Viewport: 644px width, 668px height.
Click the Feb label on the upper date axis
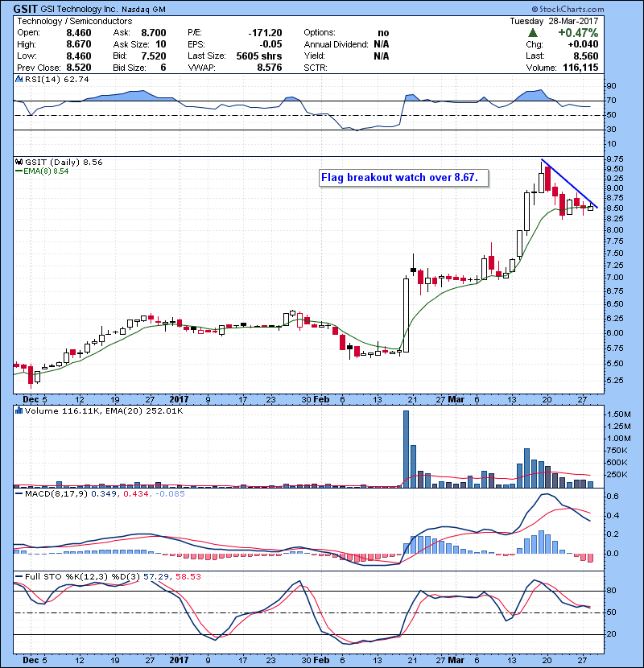pyautogui.click(x=321, y=400)
